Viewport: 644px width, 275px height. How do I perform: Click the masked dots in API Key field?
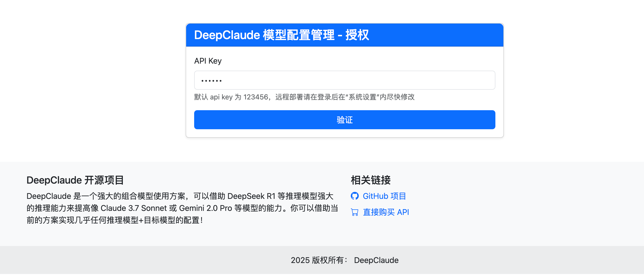tap(211, 81)
